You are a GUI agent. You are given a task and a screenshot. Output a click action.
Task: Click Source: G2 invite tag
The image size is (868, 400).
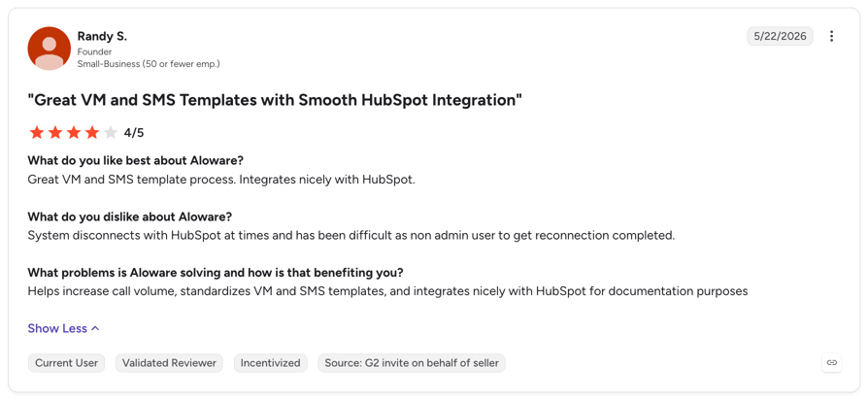pos(412,363)
